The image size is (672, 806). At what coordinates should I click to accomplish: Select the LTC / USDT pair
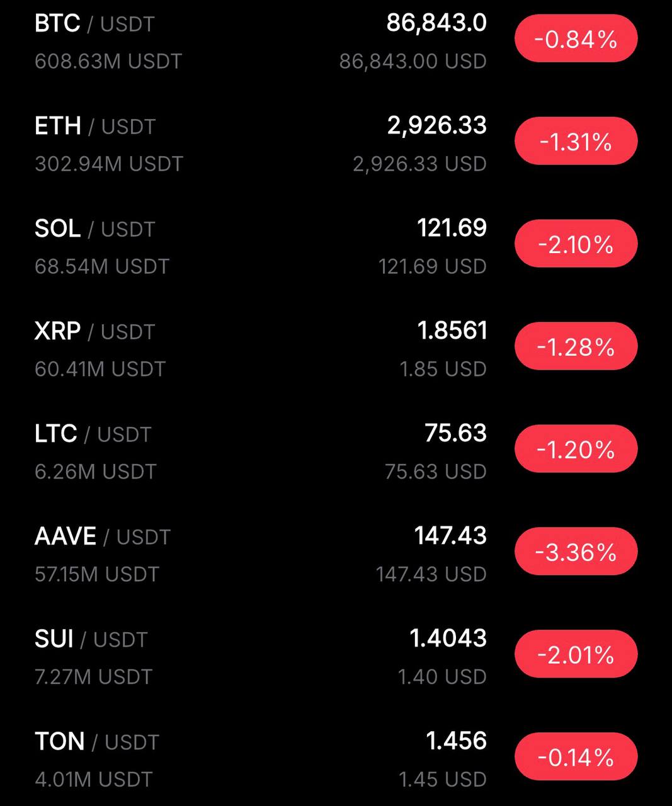(93, 434)
